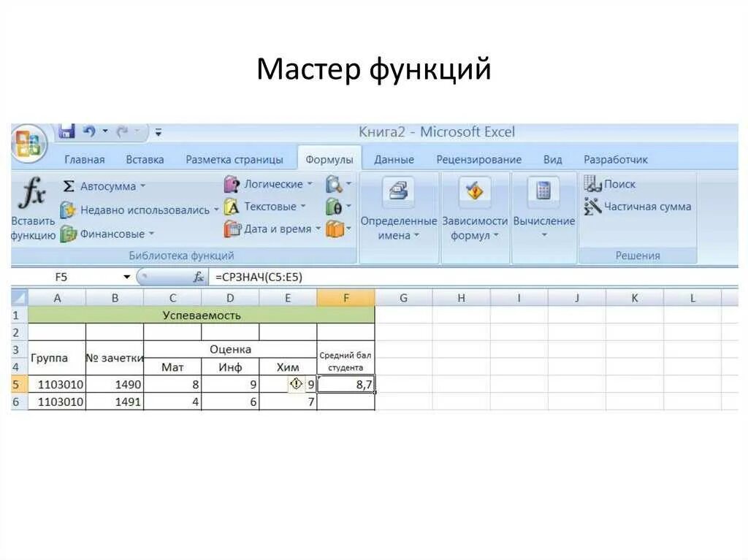Go to the Данные tab
The width and height of the screenshot is (748, 560).
coord(394,160)
